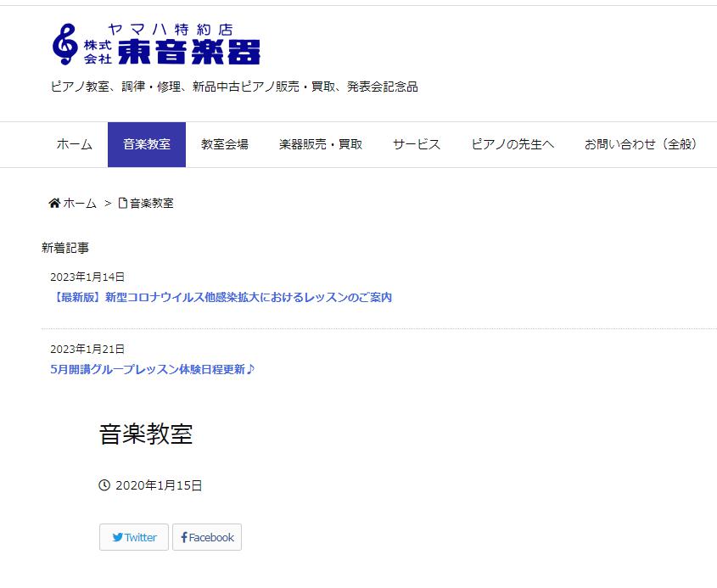Click the document icon before 音楽教室 breadcrumb
The height and width of the screenshot is (588, 717).
(123, 204)
